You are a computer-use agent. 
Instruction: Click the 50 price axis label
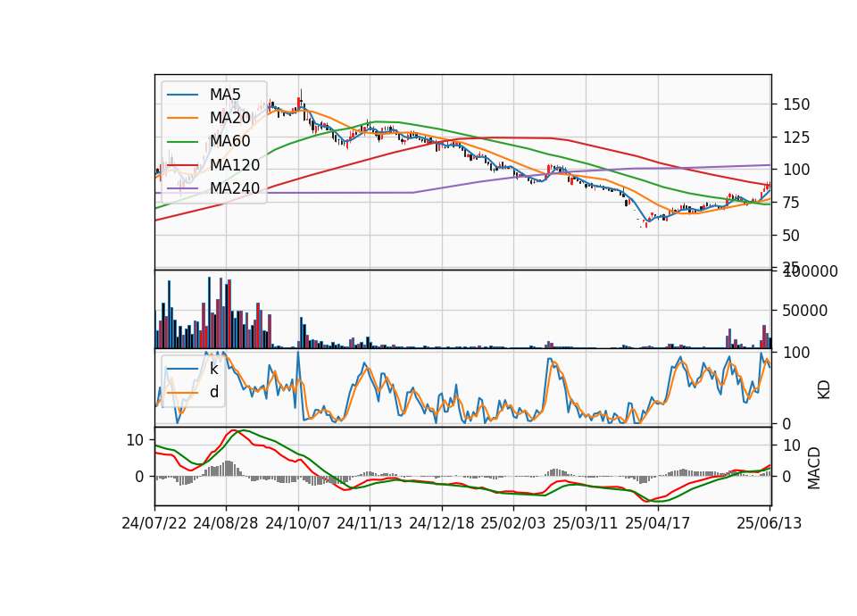[x=792, y=236]
